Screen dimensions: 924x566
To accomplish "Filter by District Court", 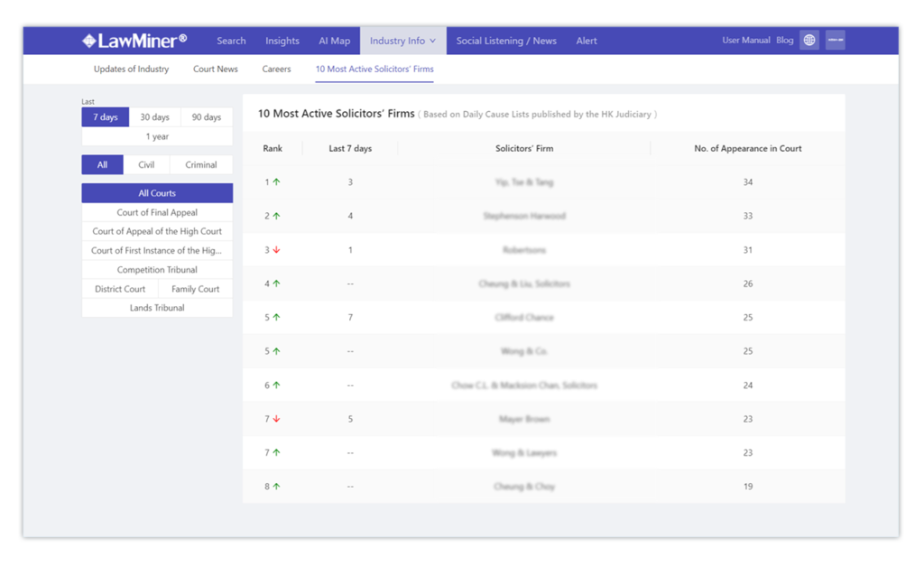I will pos(120,289).
